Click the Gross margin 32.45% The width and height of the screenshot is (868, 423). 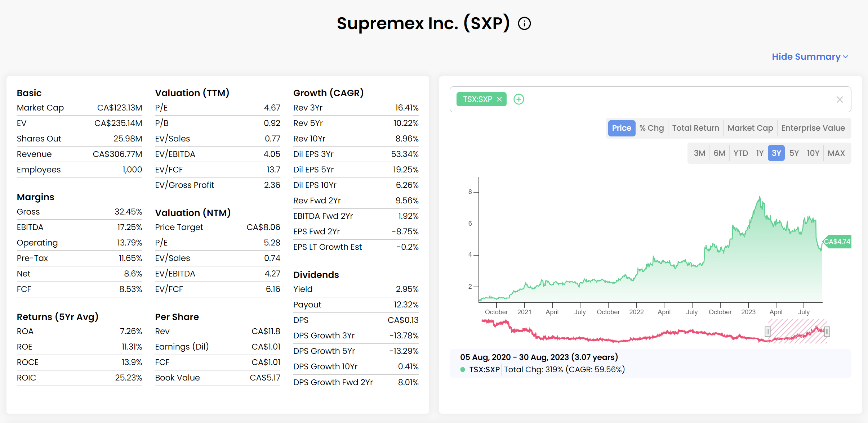tap(128, 212)
